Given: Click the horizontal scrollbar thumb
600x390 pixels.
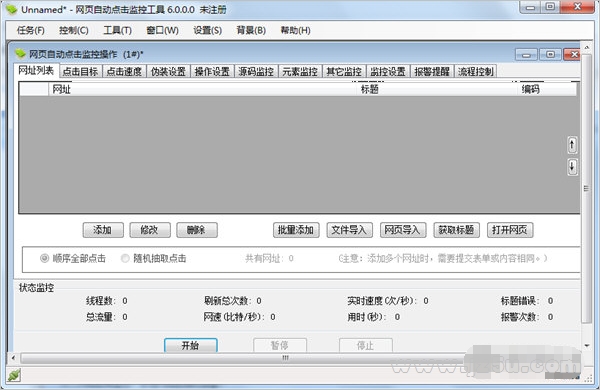Looking at the screenshot, I should (285, 358).
